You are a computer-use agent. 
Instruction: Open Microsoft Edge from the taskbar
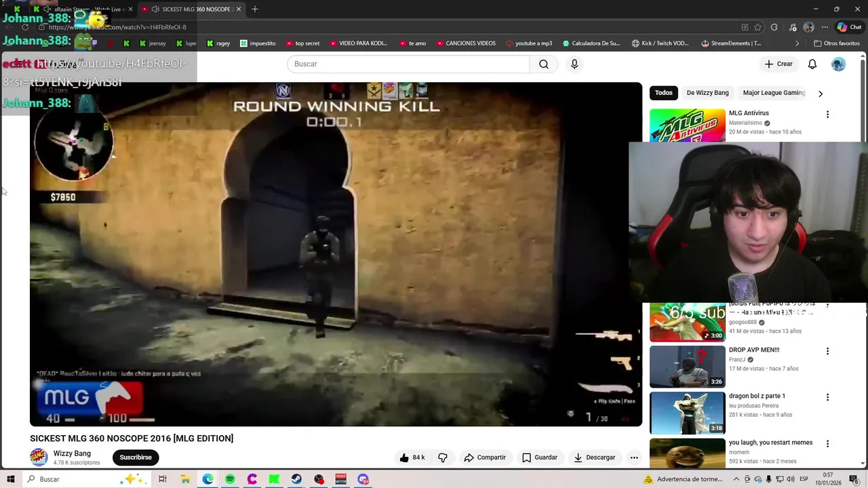(208, 479)
